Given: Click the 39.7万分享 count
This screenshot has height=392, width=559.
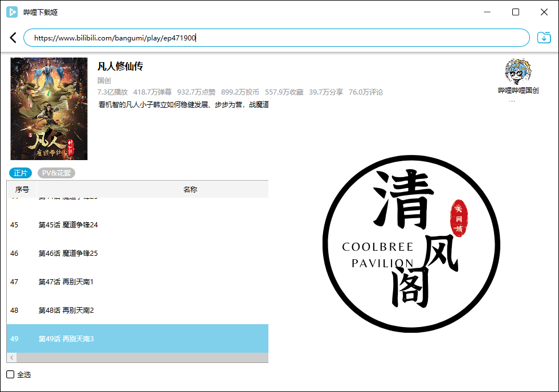Looking at the screenshot, I should pyautogui.click(x=326, y=92).
